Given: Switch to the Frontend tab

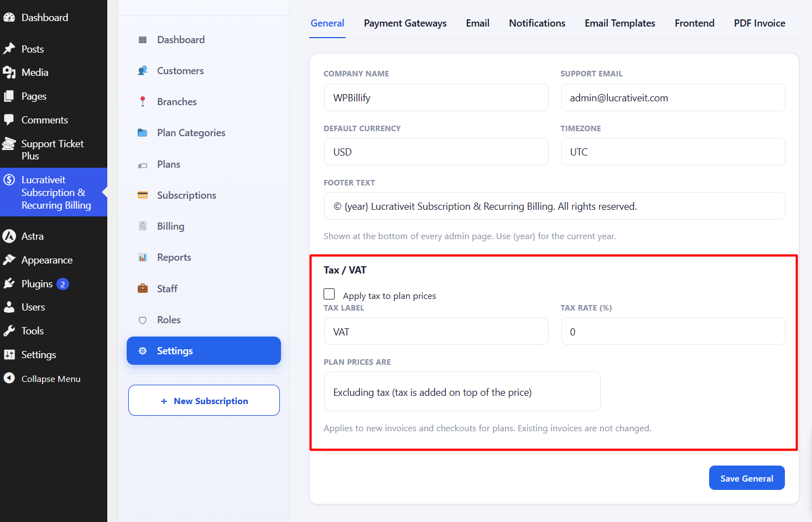Looking at the screenshot, I should tap(695, 23).
